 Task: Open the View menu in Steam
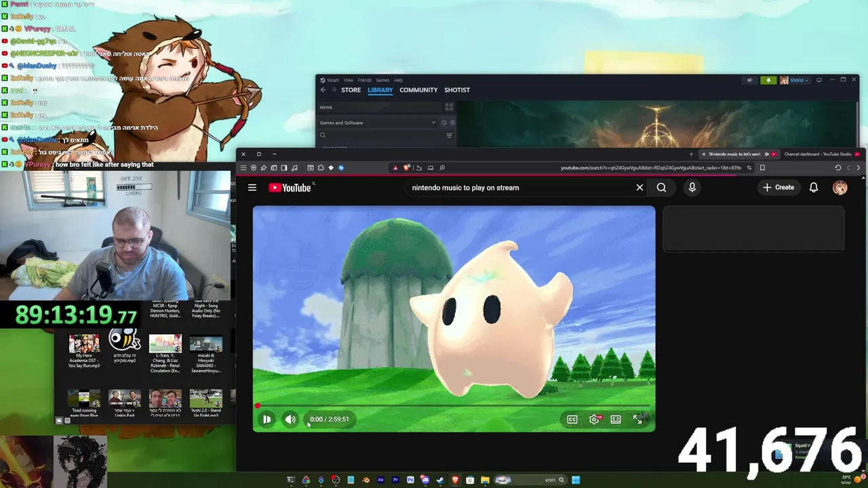tap(348, 80)
